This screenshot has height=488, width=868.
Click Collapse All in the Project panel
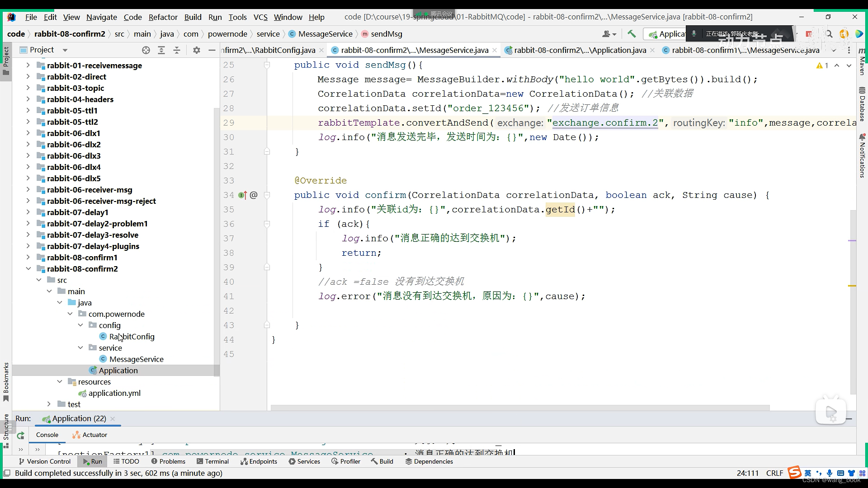coord(177,50)
